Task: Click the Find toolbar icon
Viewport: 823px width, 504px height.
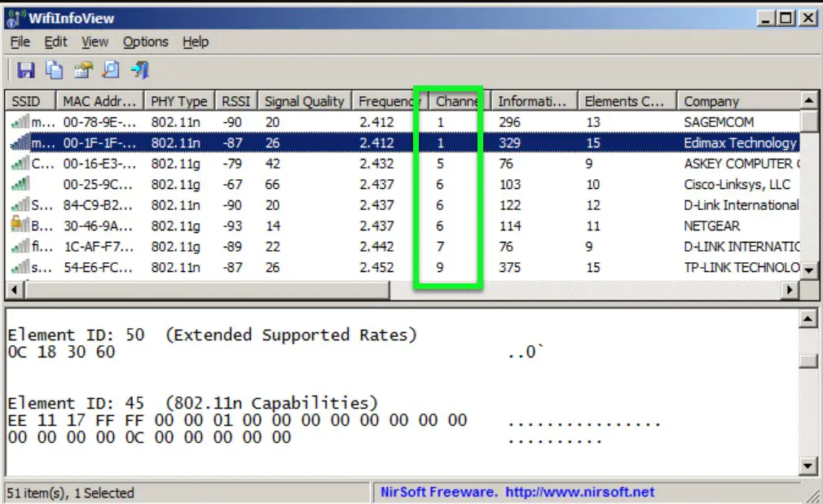Action: pyautogui.click(x=111, y=70)
